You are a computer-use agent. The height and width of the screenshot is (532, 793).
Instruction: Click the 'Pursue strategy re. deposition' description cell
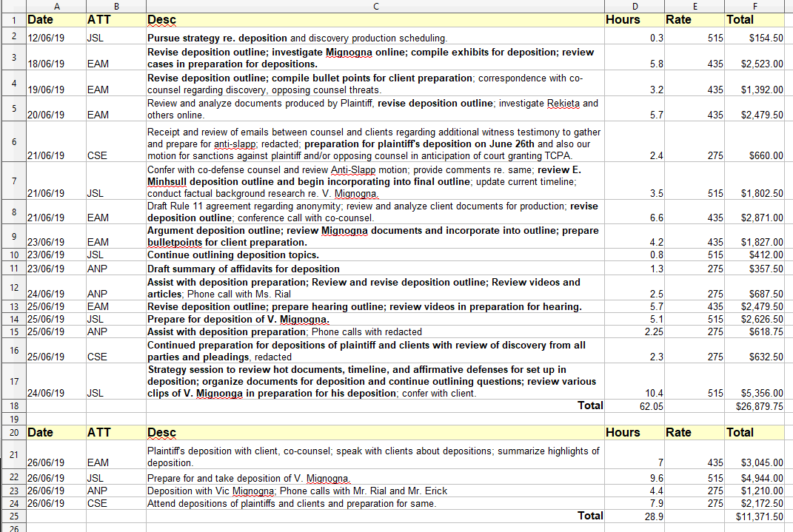[x=375, y=36]
